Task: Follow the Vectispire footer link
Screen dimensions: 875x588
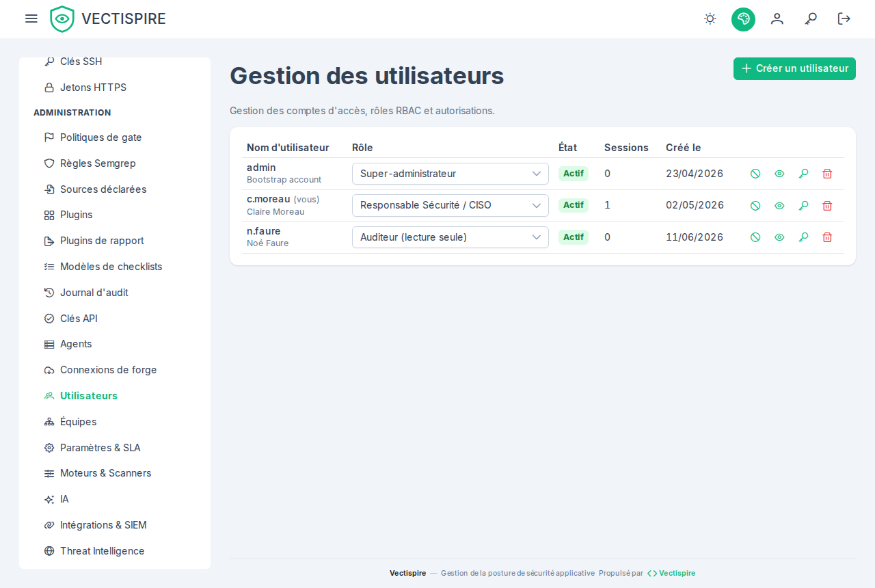Action: [671, 573]
